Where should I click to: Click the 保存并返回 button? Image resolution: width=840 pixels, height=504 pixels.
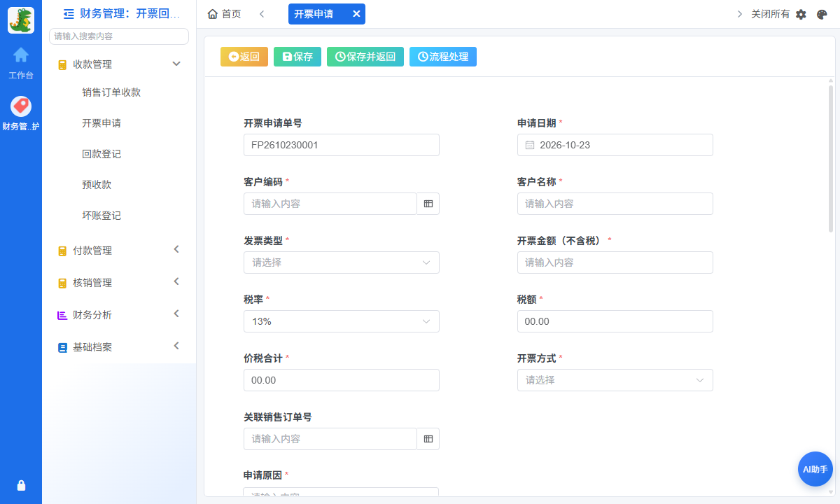(365, 57)
